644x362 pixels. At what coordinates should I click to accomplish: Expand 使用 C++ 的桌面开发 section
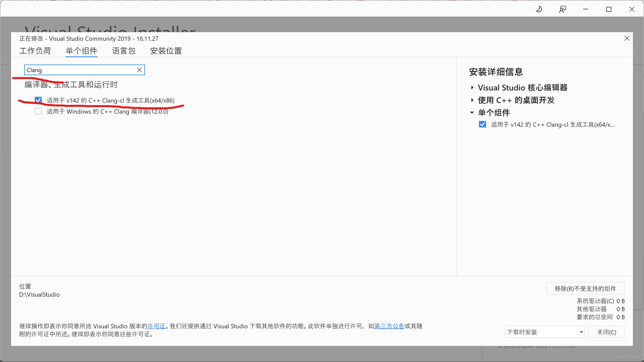472,100
